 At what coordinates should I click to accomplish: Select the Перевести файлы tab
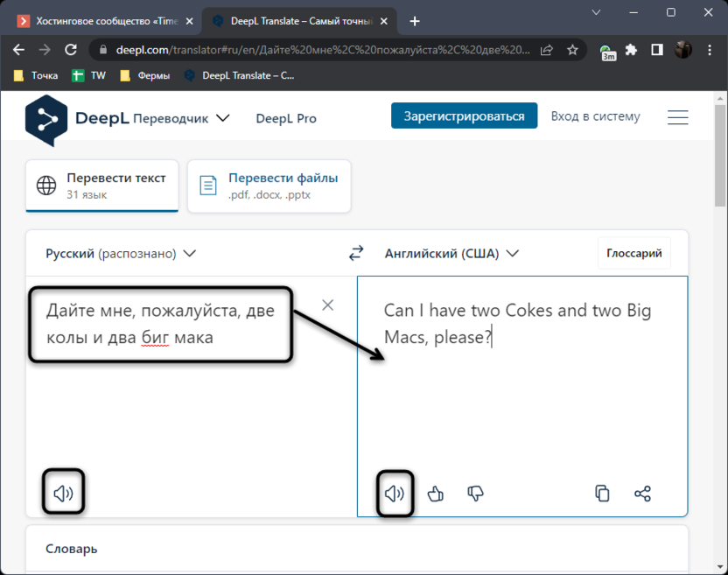pyautogui.click(x=269, y=185)
